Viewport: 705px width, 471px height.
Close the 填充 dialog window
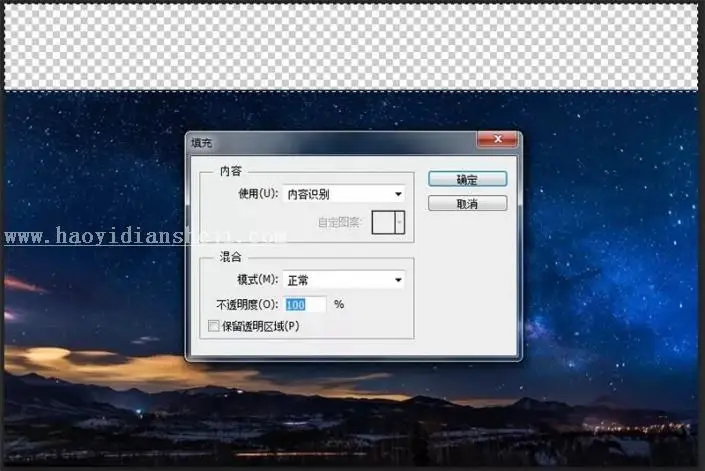(x=498, y=139)
